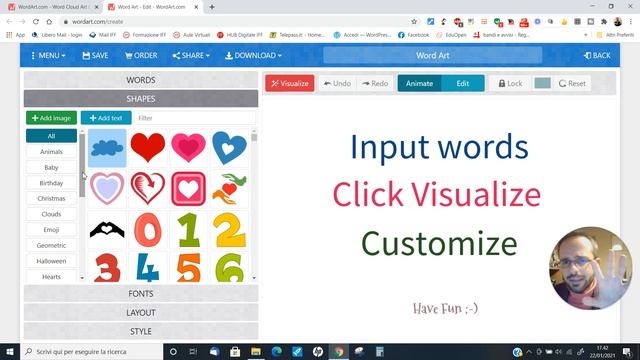Click the Add image button

[51, 118]
